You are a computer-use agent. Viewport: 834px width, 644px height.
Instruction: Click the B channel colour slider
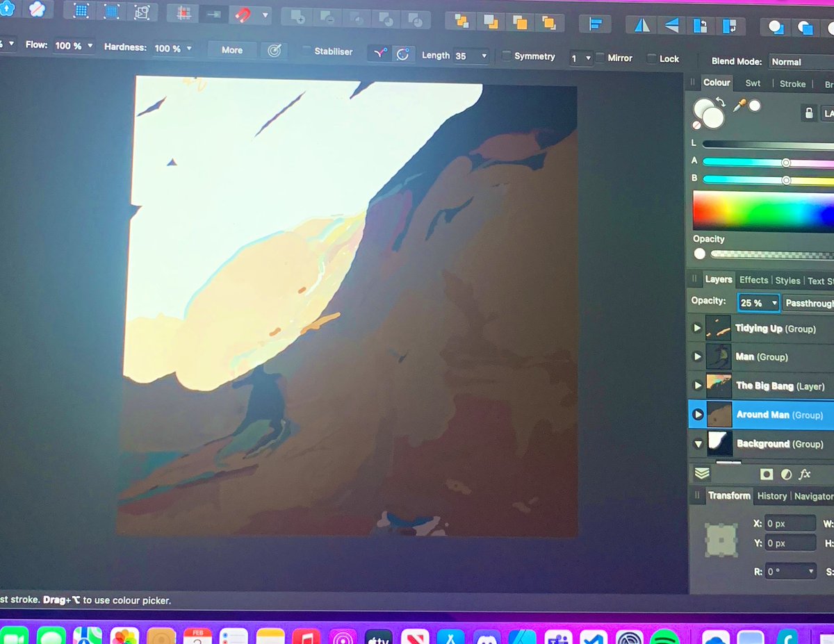coord(768,179)
